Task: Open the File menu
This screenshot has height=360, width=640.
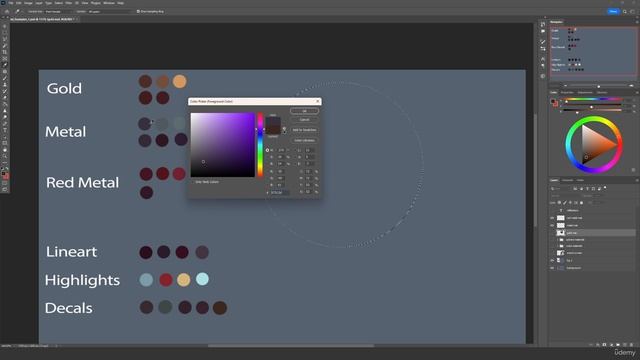Action: point(11,3)
